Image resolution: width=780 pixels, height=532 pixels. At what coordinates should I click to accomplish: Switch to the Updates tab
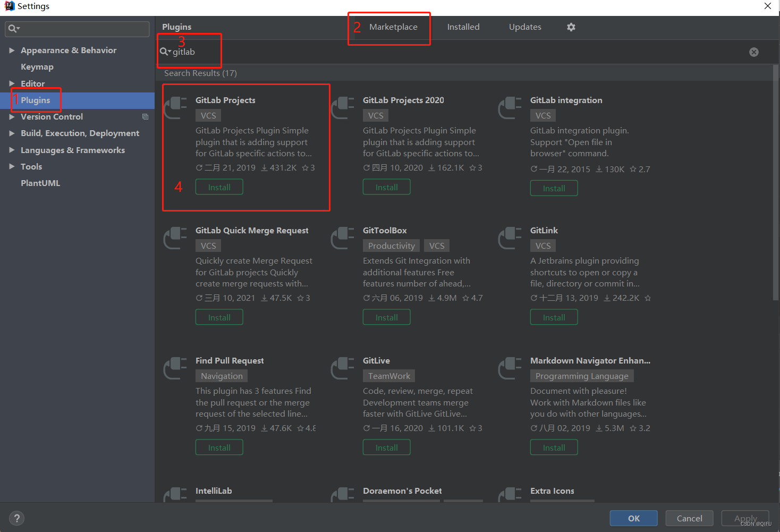[x=525, y=27]
